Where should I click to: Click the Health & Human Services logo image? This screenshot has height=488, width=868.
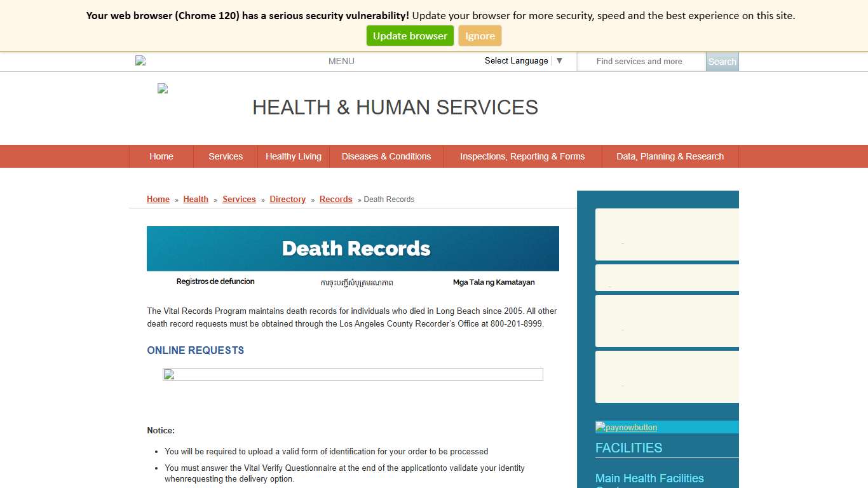point(162,88)
